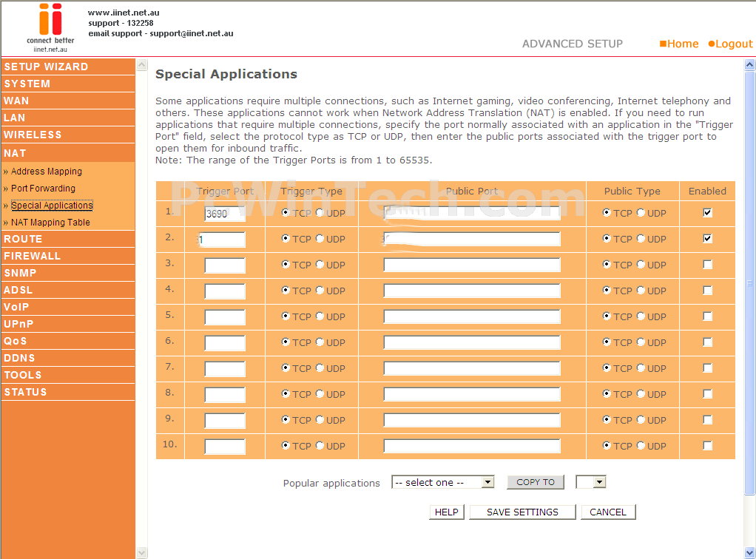Screen dimensions: 756x559
Task: Select TCP public type for row 3
Action: [x=607, y=265]
